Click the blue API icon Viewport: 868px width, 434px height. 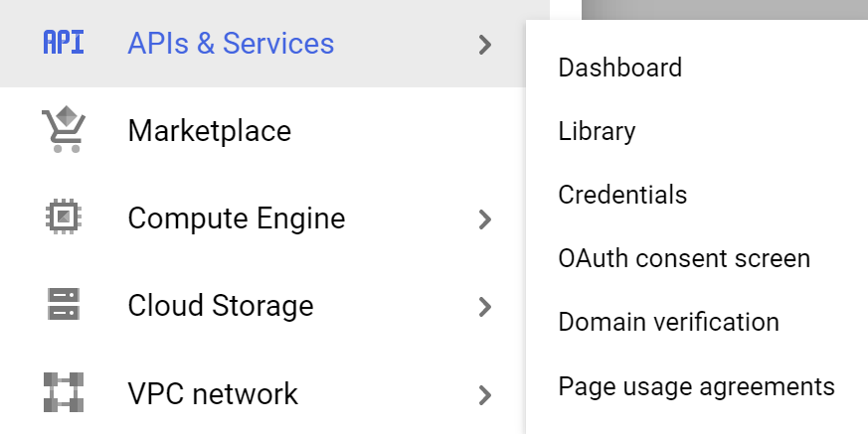pos(64,43)
